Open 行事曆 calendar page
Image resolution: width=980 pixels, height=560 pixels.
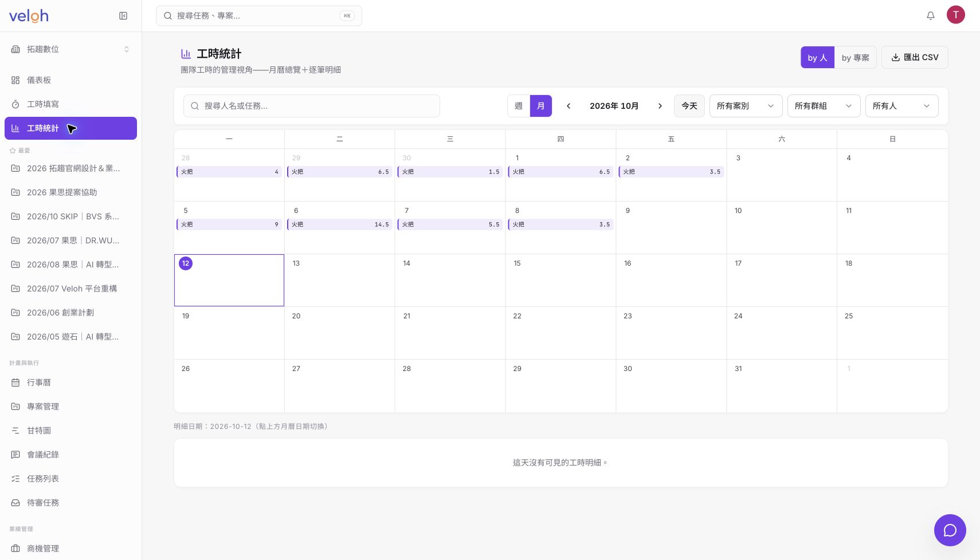(70, 382)
